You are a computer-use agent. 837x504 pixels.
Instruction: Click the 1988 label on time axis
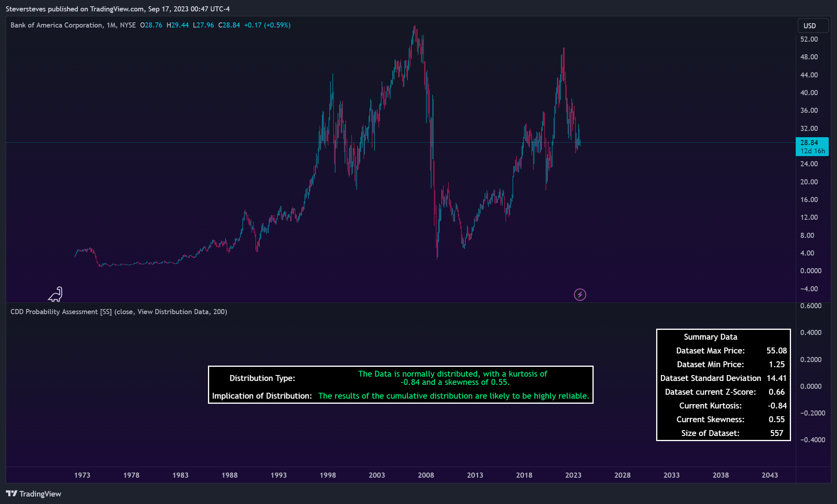(x=230, y=475)
